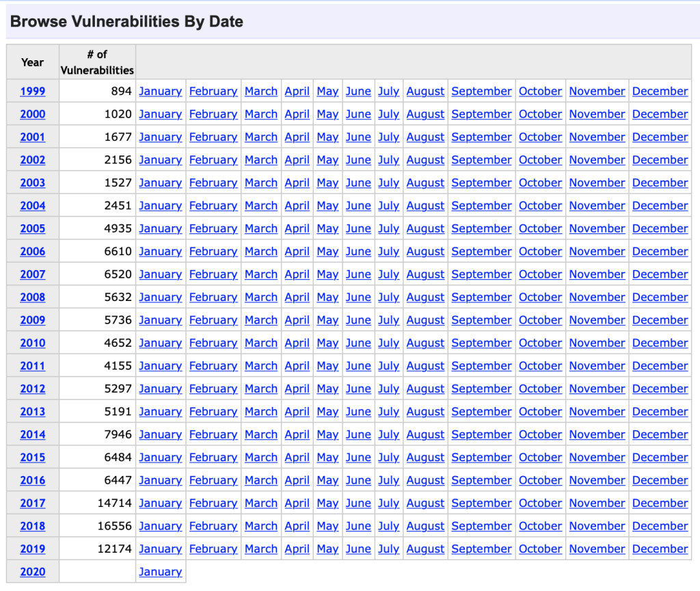The image size is (700, 591).
Task: Open the 2020 year link
Action: 33,572
